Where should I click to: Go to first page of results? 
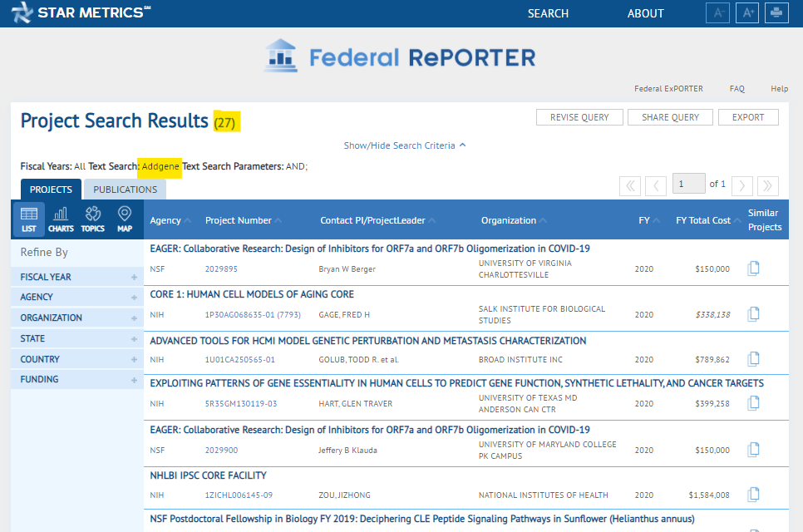630,186
